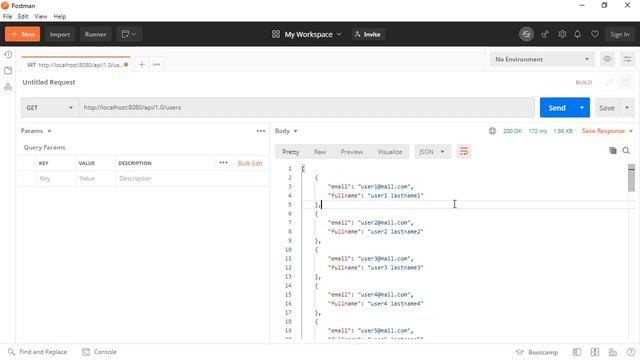Switch to two-pane view icon
This screenshot has width=640, height=360.
595,352
